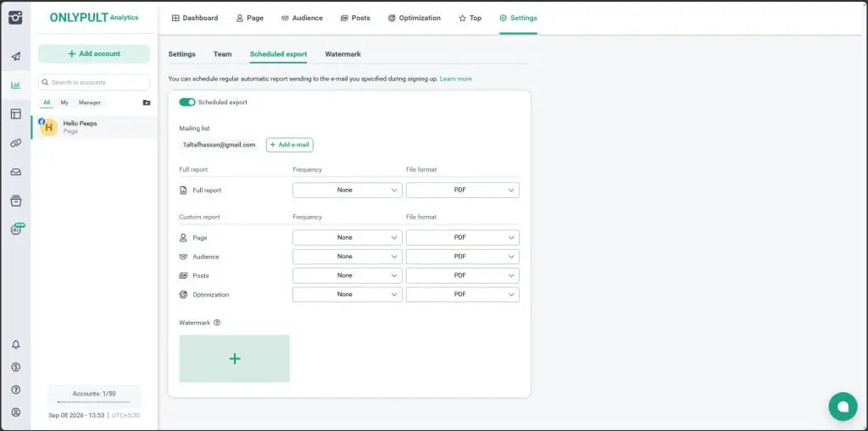Go to the Audience top navigation tab
Viewport: 868px width, 431px height.
(302, 18)
